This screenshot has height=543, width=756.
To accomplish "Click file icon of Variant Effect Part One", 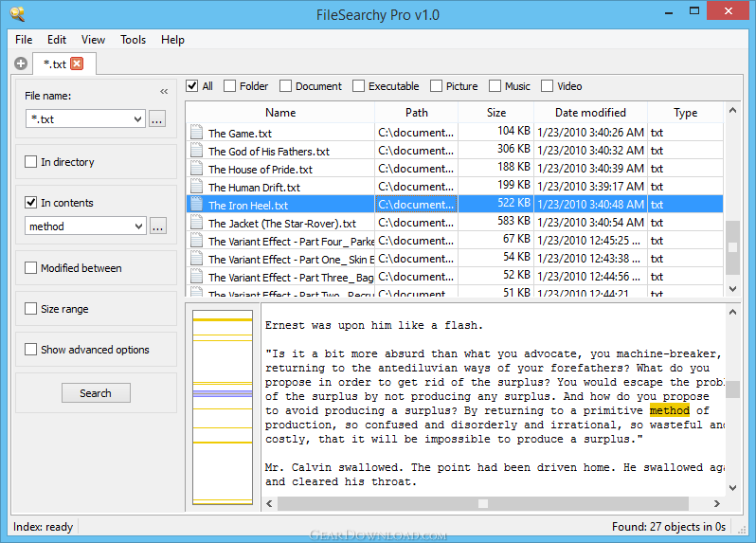I will 196,259.
